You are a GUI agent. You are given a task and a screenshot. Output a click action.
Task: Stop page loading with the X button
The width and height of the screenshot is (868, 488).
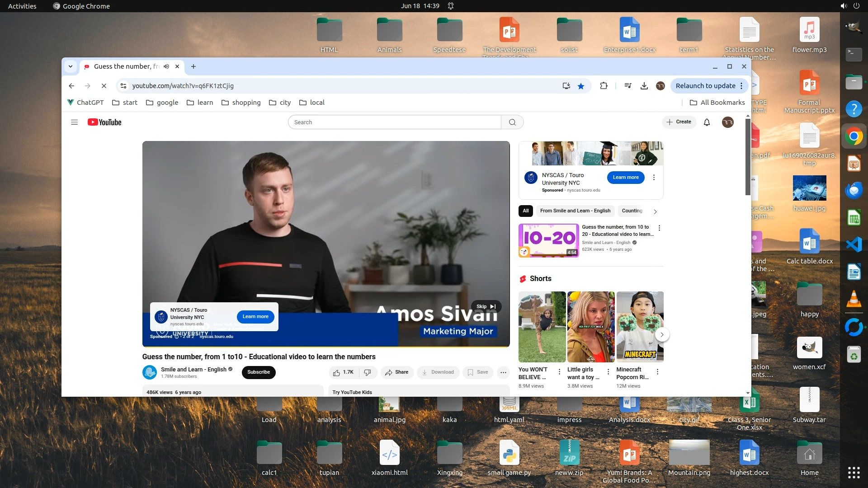[x=104, y=86]
